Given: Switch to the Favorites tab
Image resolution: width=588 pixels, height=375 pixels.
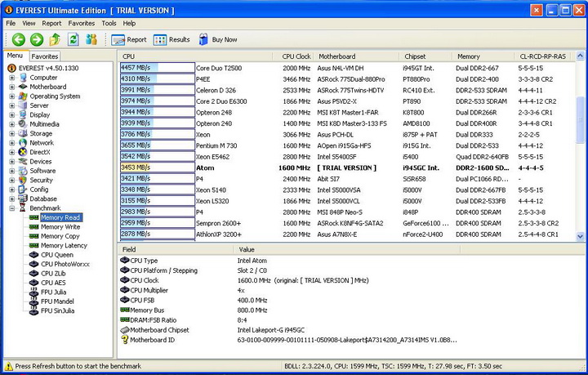Looking at the screenshot, I should pos(45,56).
